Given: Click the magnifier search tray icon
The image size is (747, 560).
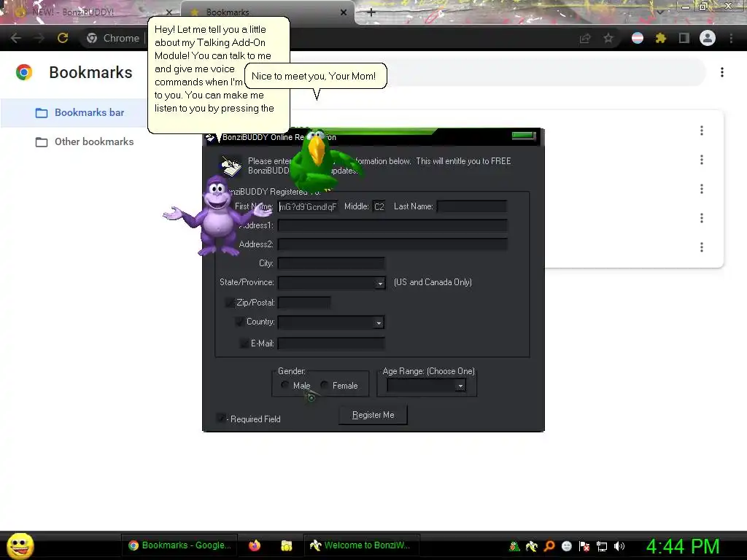Looking at the screenshot, I should [549, 546].
